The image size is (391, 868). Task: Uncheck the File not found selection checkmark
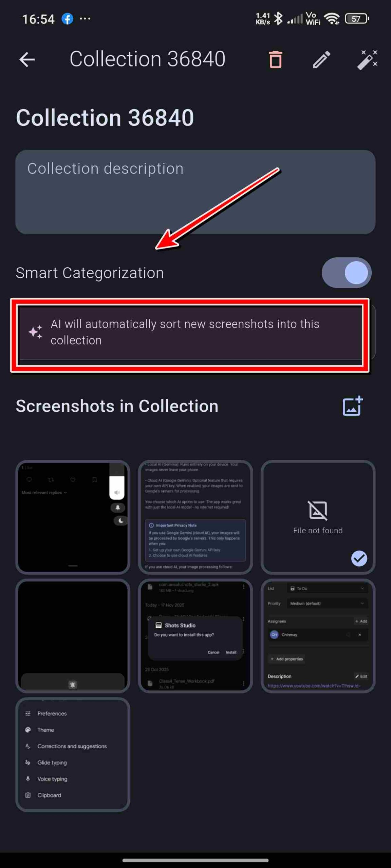tap(359, 558)
